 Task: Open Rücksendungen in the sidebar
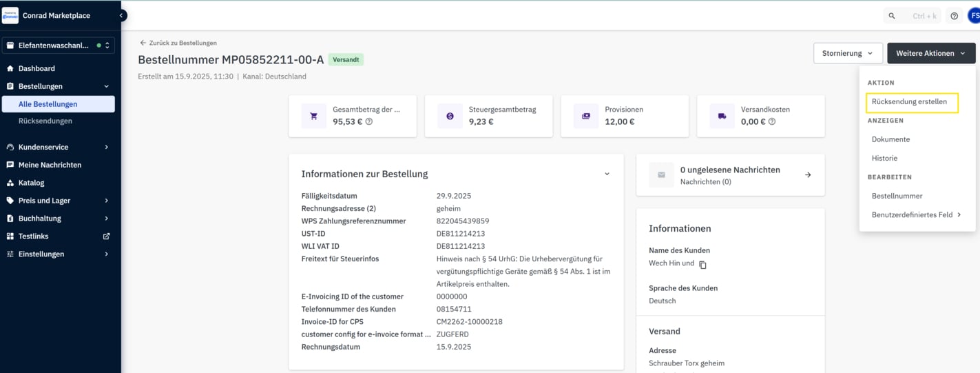pos(45,121)
